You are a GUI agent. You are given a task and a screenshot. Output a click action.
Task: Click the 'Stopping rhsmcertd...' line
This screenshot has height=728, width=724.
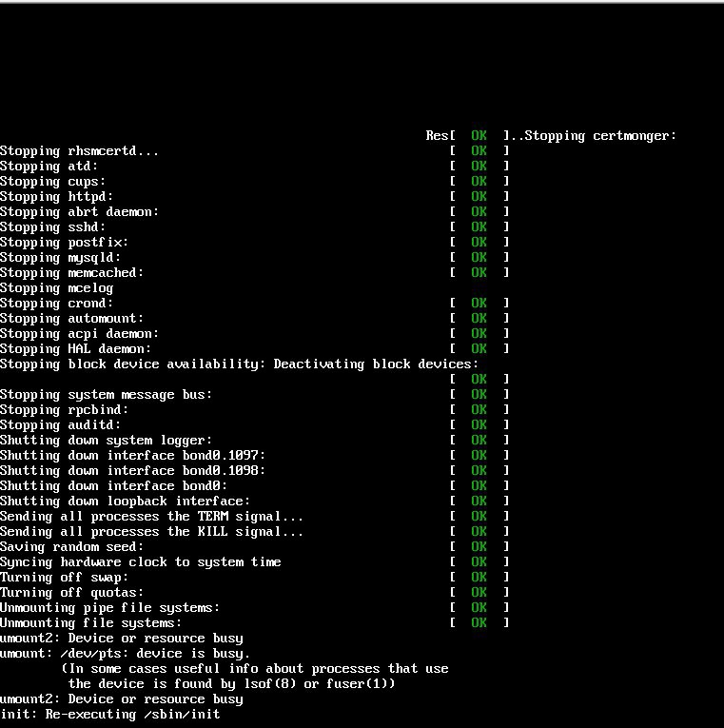pyautogui.click(x=79, y=151)
